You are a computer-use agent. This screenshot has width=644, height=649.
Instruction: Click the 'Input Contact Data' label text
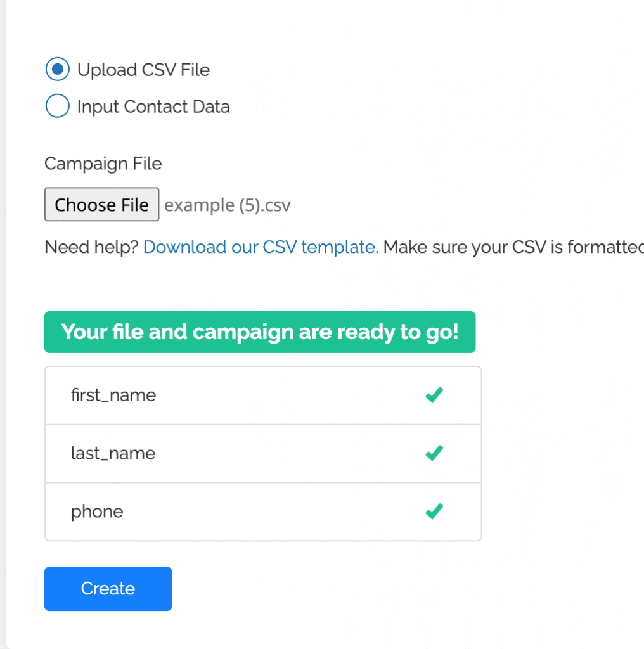tap(153, 106)
